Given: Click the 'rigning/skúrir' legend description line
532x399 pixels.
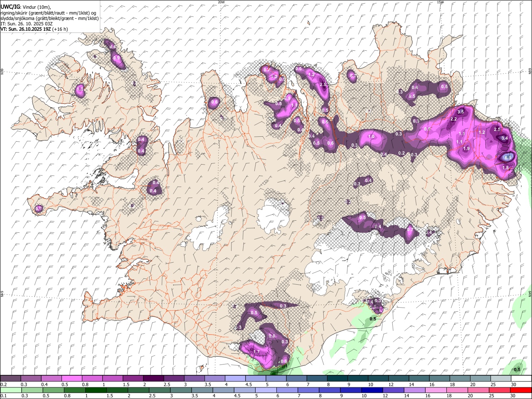Looking at the screenshot, I should [48, 13].
